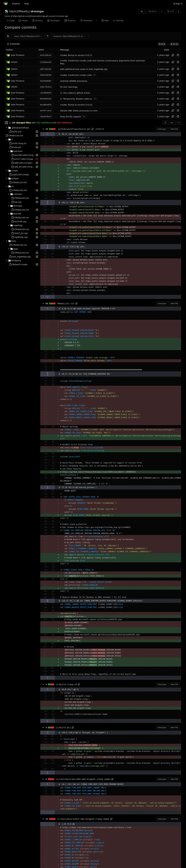Open the base: FabricOfReality:0.9.9 dropdown
Image resolution: width=186 pixels, height=868 pixels.
pyautogui.click(x=28, y=36)
